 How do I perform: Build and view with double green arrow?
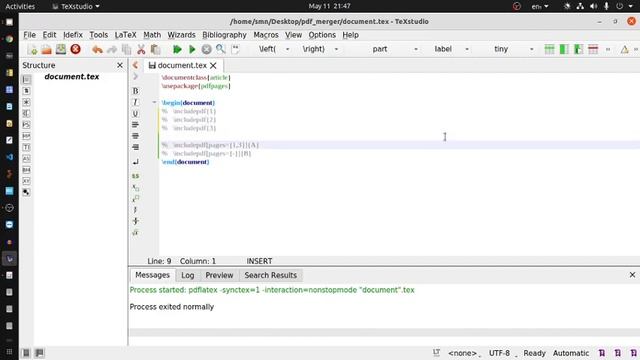pyautogui.click(x=177, y=49)
